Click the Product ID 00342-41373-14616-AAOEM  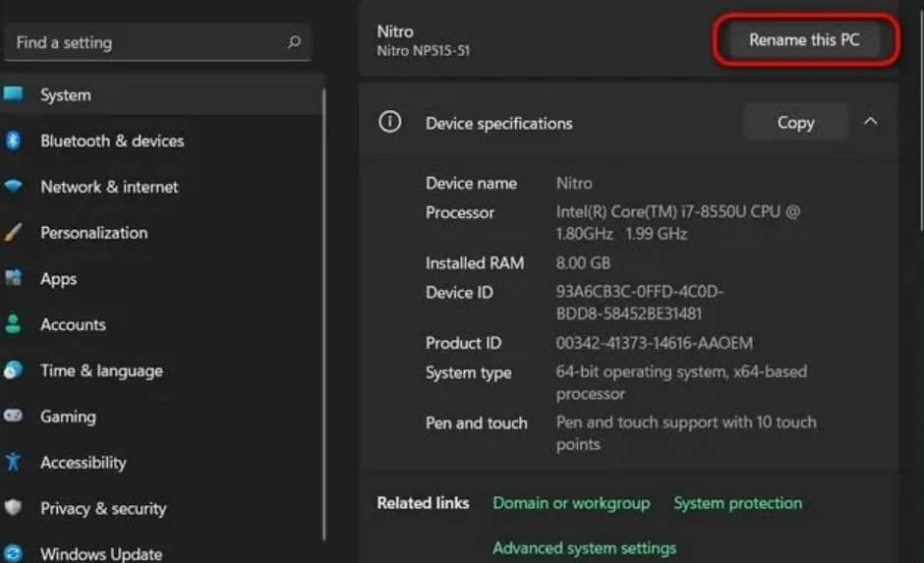(654, 343)
